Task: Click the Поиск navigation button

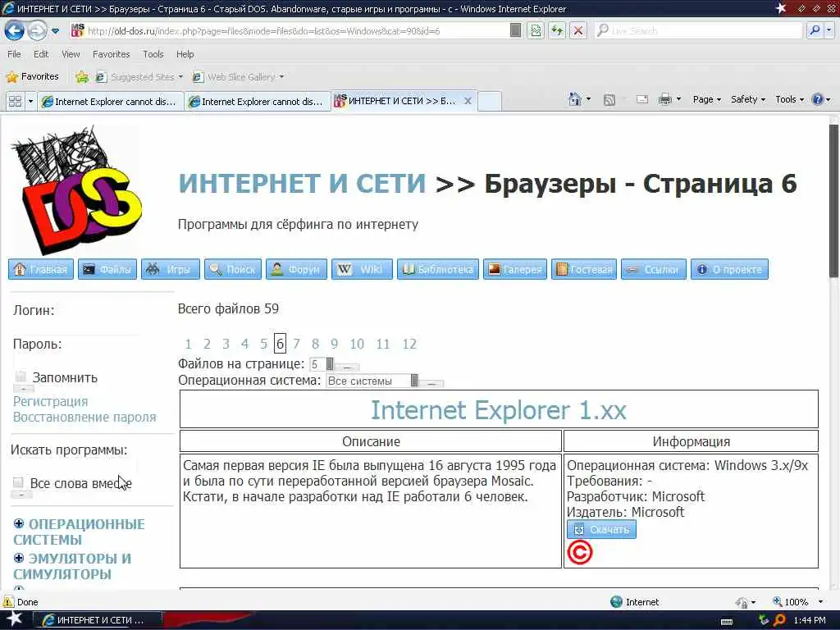Action: 233,269
